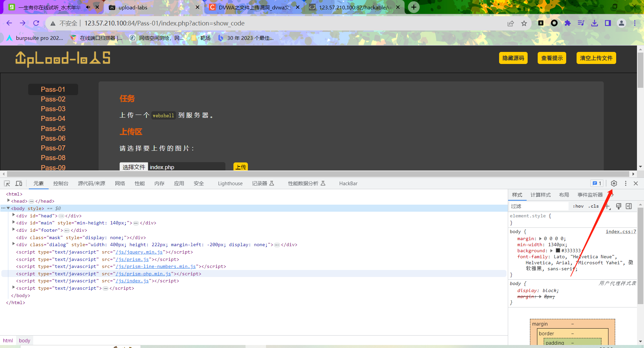The image size is (644, 348).
Task: Click #333333 background color swatch
Action: pyautogui.click(x=558, y=251)
